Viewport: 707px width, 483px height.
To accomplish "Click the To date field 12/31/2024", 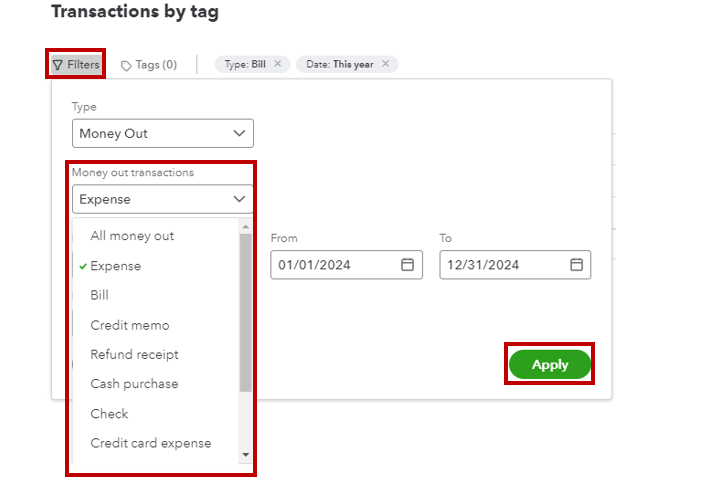I will tap(515, 265).
